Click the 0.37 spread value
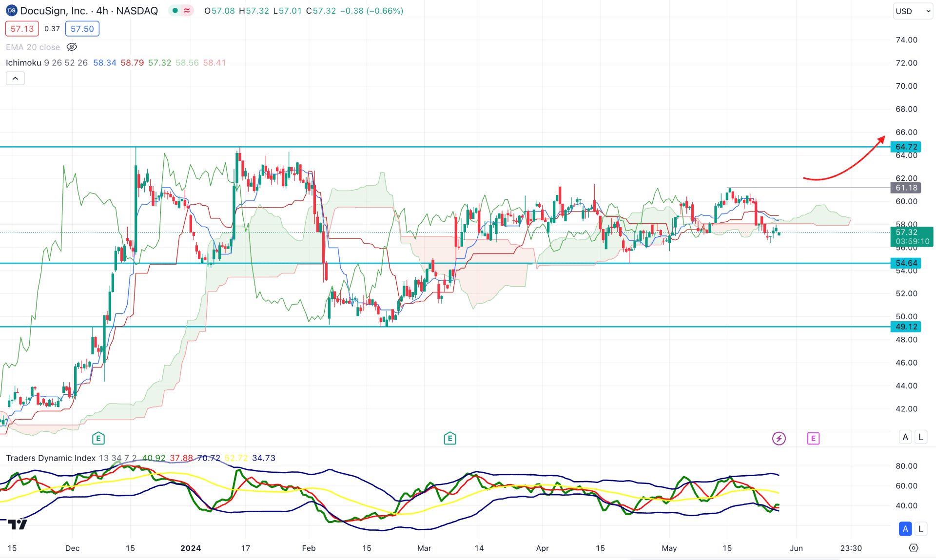Image resolution: width=936 pixels, height=560 pixels. 52,29
